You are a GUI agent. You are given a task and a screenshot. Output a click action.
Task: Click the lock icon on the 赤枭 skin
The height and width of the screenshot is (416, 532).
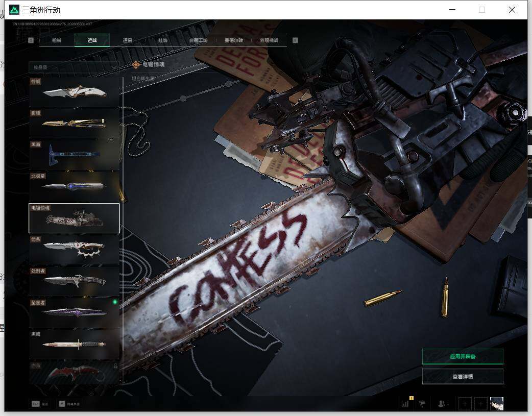point(116,366)
